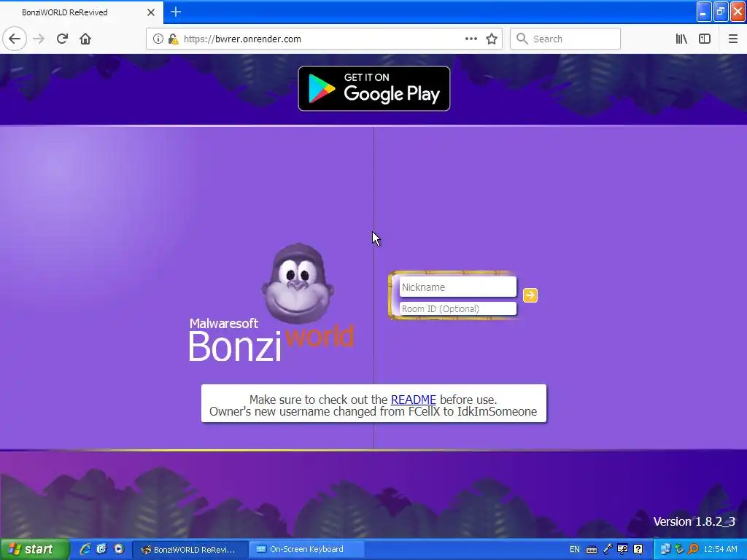Click the Version 1.8.2_3 text

coord(694,521)
